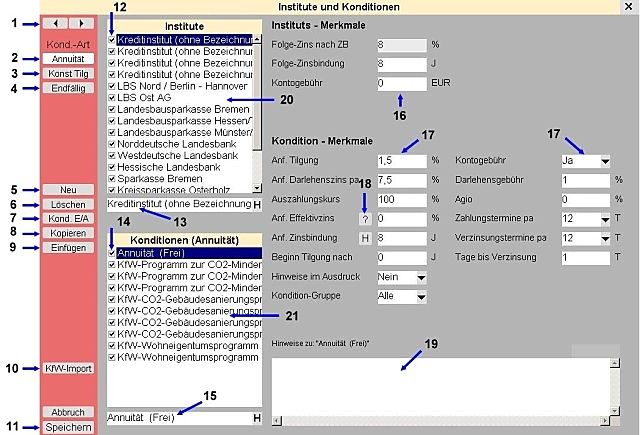
Task: Toggle the first Kreditinstitut (ohne Bezeichnung) checkbox
Action: (112, 40)
